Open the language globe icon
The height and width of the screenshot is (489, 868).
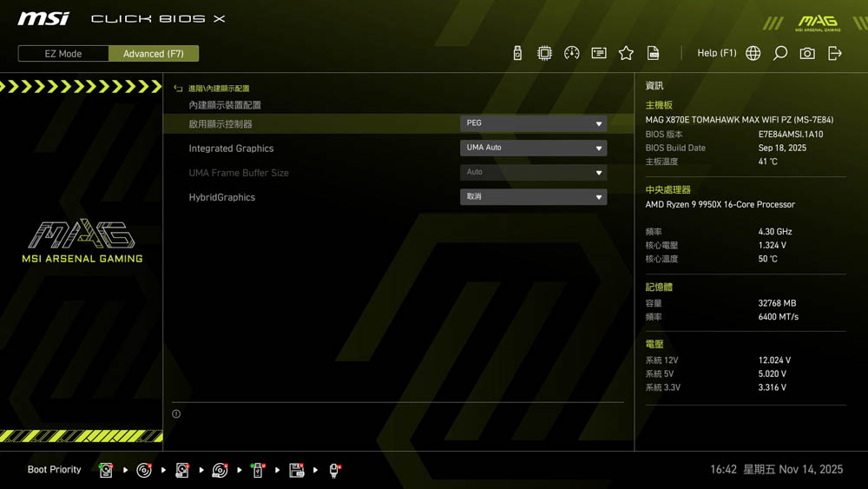[x=753, y=53]
